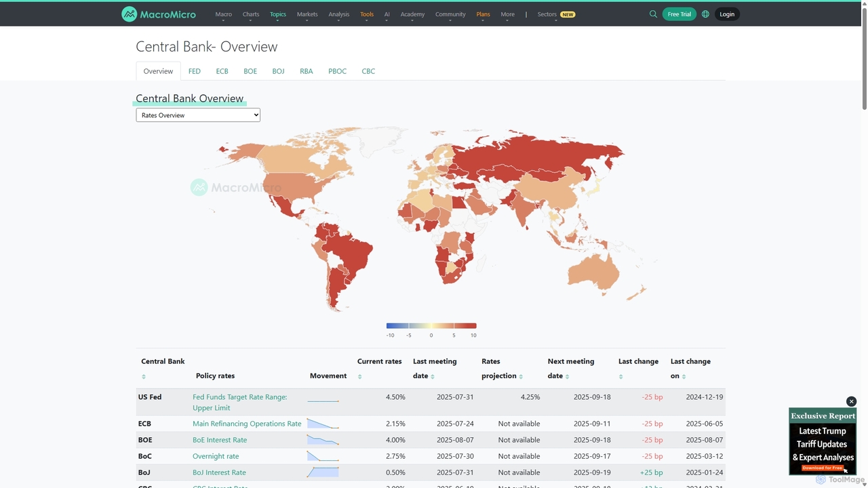Screen dimensions: 868x488
Task: Click the US Fed movement sparkline
Action: click(x=323, y=400)
